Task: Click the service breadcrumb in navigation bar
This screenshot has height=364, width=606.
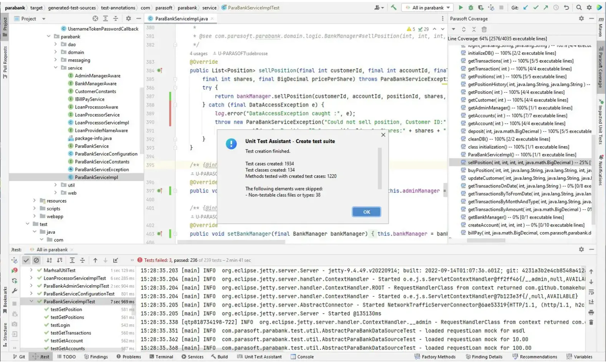Action: coord(209,8)
